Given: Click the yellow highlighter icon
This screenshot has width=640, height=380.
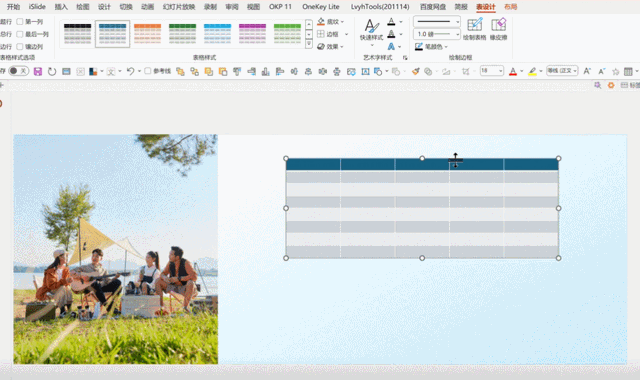Looking at the screenshot, I should pyautogui.click(x=532, y=71).
